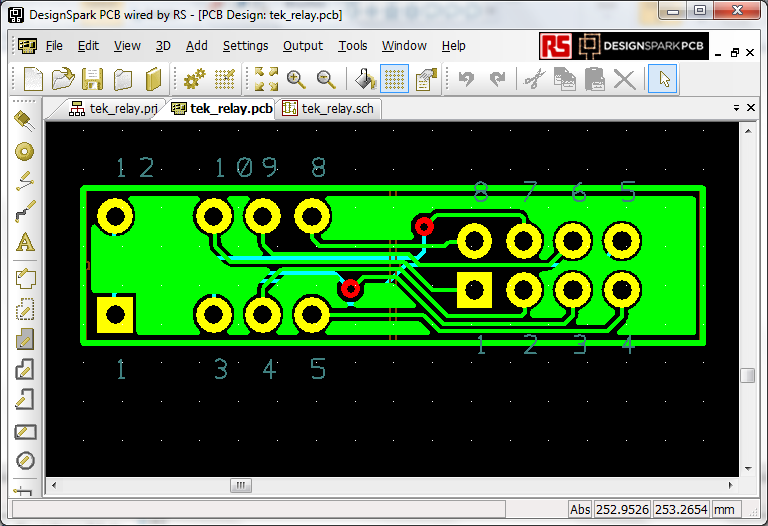Click the Zoom to fit all icon

pyautogui.click(x=266, y=79)
